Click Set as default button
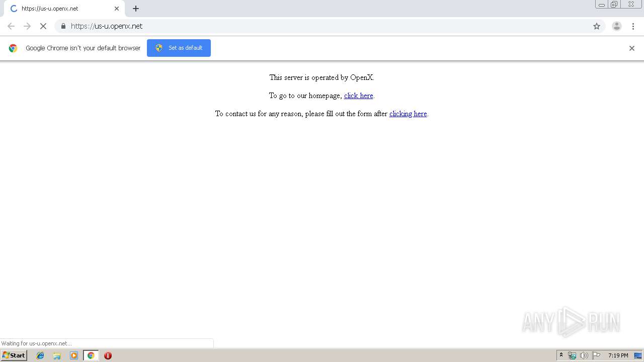The image size is (644, 362). (x=179, y=48)
